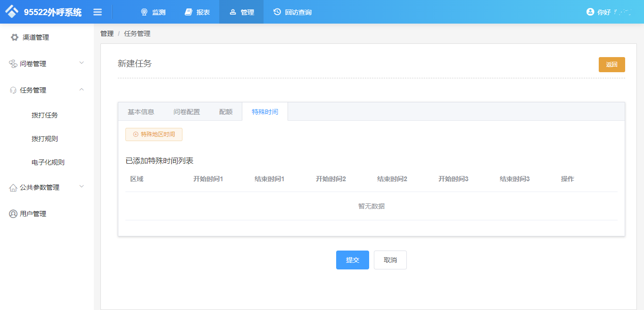644x310 pixels.
Task: Submit the form with 提交 button
Action: pyautogui.click(x=352, y=260)
